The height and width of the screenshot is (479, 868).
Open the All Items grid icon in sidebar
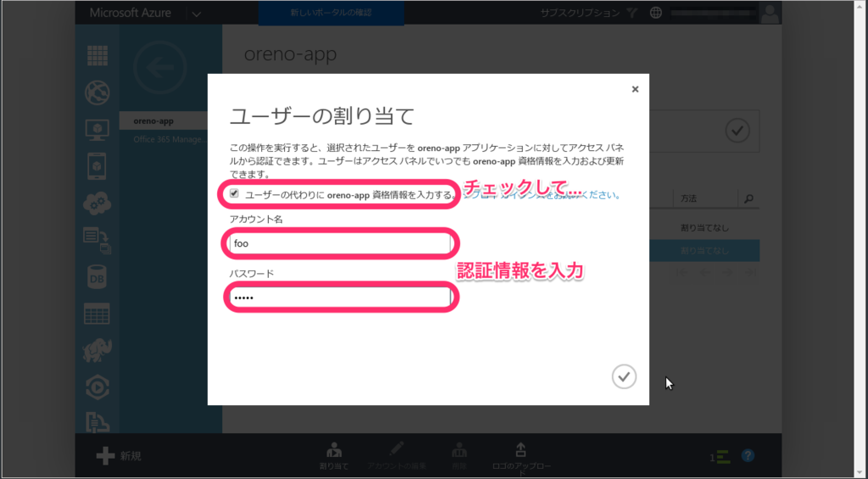pos(97,56)
